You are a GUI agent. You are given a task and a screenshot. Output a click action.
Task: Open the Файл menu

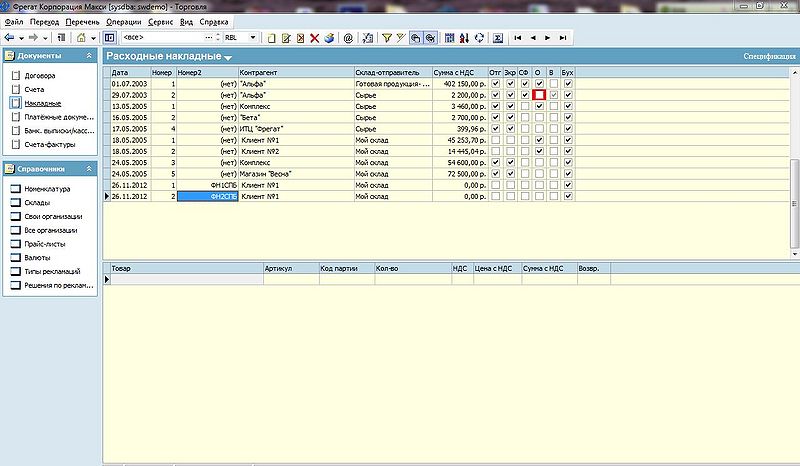tap(14, 22)
